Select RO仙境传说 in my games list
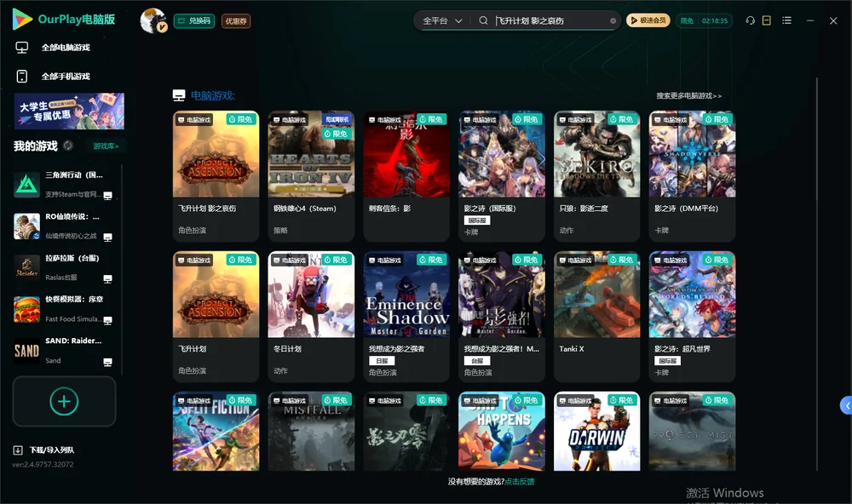The image size is (852, 504). point(64,226)
